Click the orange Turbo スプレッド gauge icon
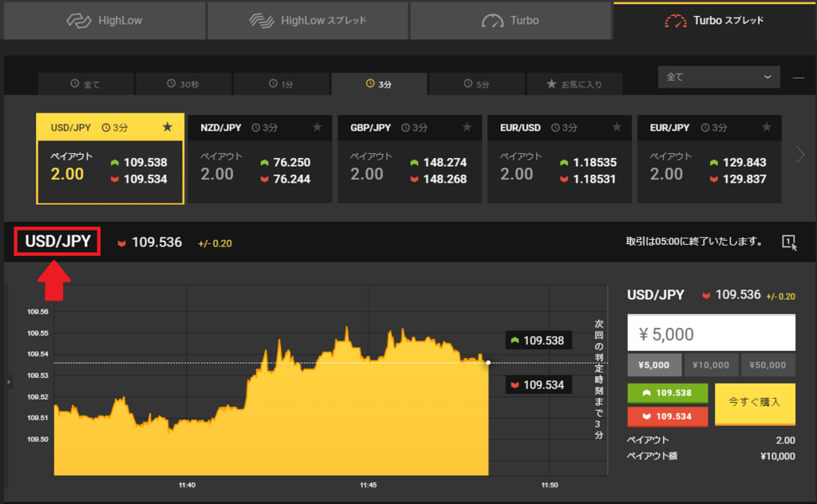Image resolution: width=817 pixels, height=504 pixels. tap(676, 21)
